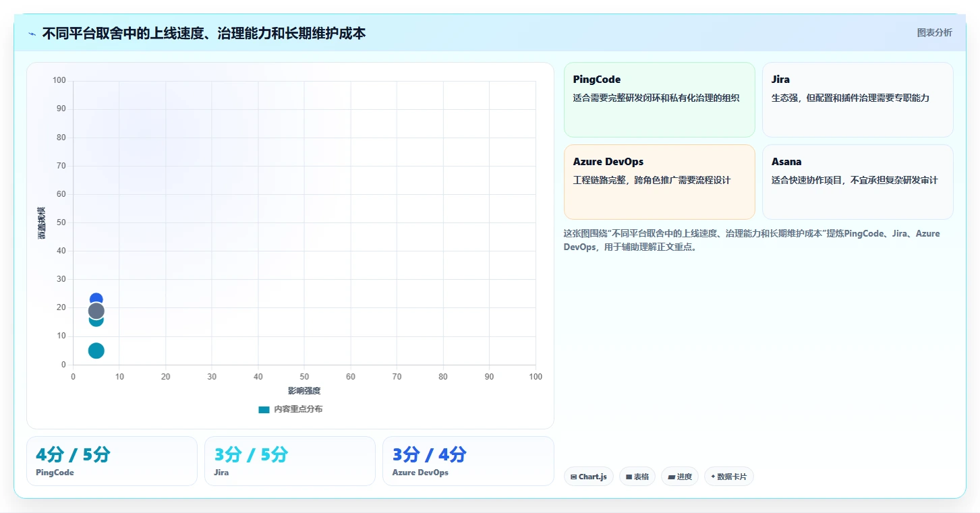980x513 pixels.
Task: Click the 3分 / 4分 Azure DevOps score card
Action: point(468,461)
